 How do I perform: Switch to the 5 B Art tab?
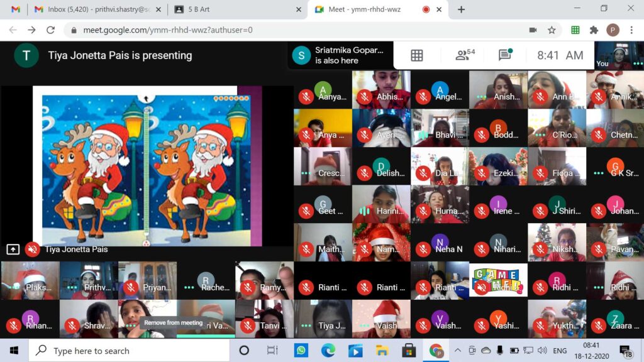pos(237,9)
